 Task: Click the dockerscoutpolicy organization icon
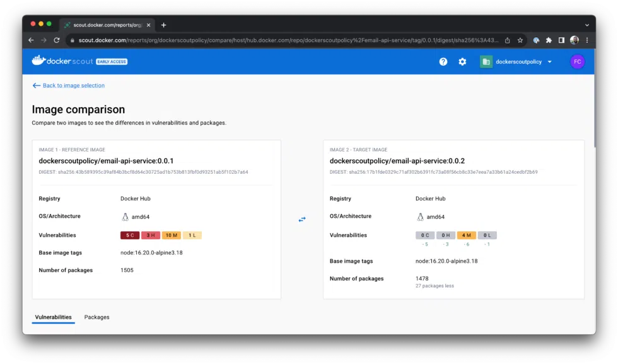click(486, 62)
